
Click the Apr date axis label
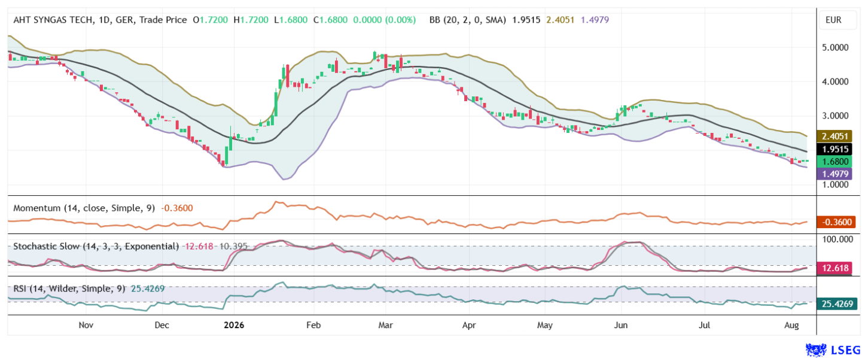(469, 326)
